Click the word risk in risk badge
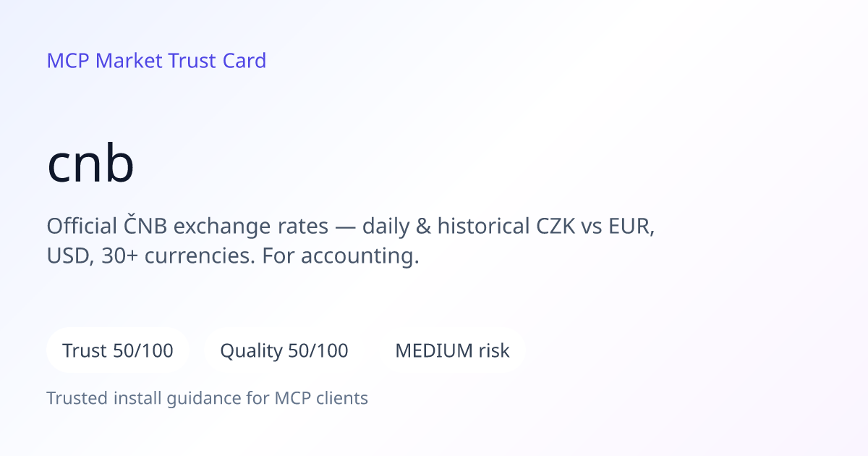Screen dimensions: 868x456 pos(493,351)
